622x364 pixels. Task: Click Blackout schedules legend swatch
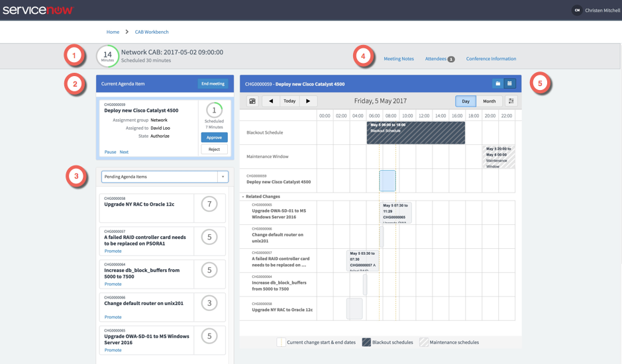366,342
